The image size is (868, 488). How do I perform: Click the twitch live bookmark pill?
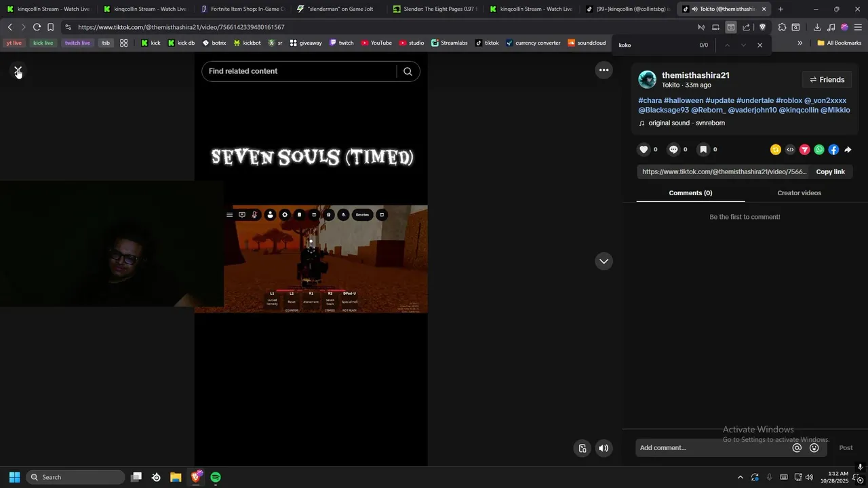click(x=77, y=43)
